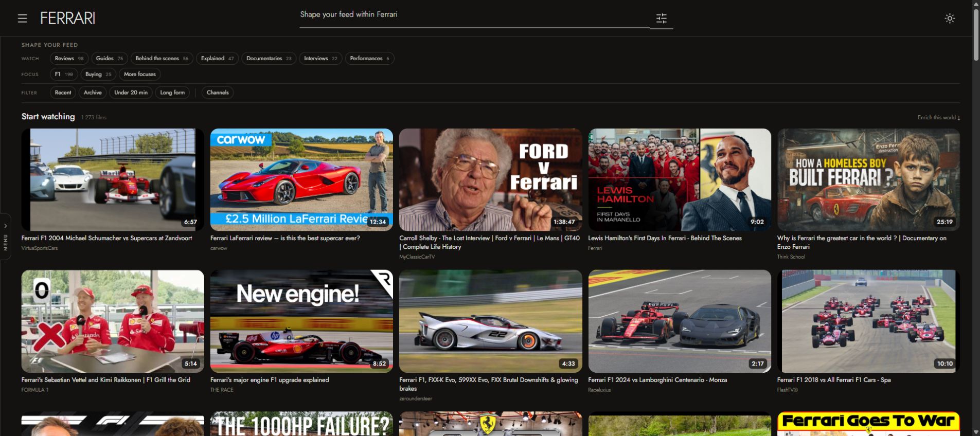
Task: Click the 'Enrich this world' link
Action: pos(939,118)
